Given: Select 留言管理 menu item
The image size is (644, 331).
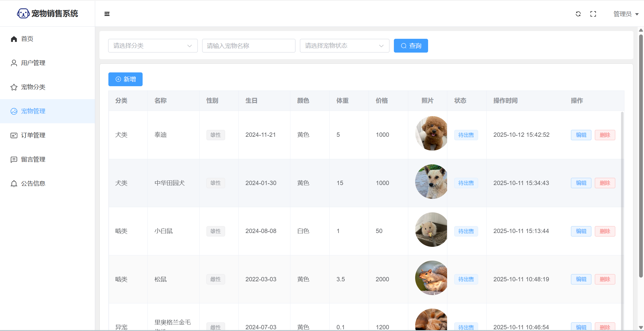Looking at the screenshot, I should click(x=33, y=159).
